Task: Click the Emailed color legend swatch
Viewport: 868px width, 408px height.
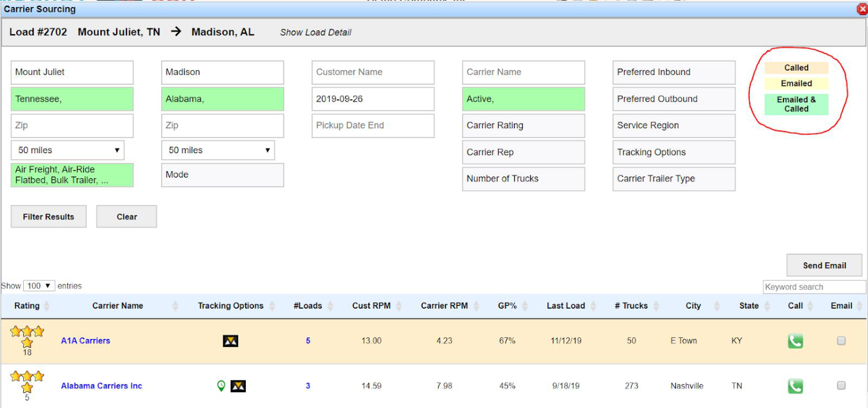Action: 796,84
